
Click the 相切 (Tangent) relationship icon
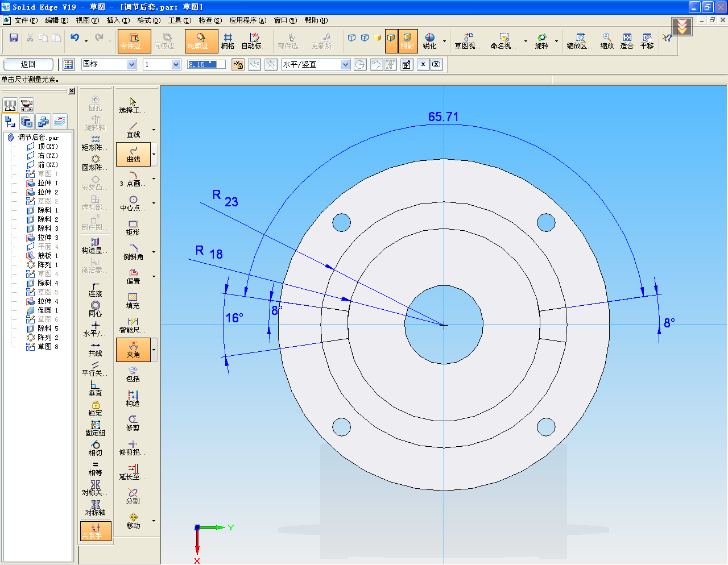point(95,449)
